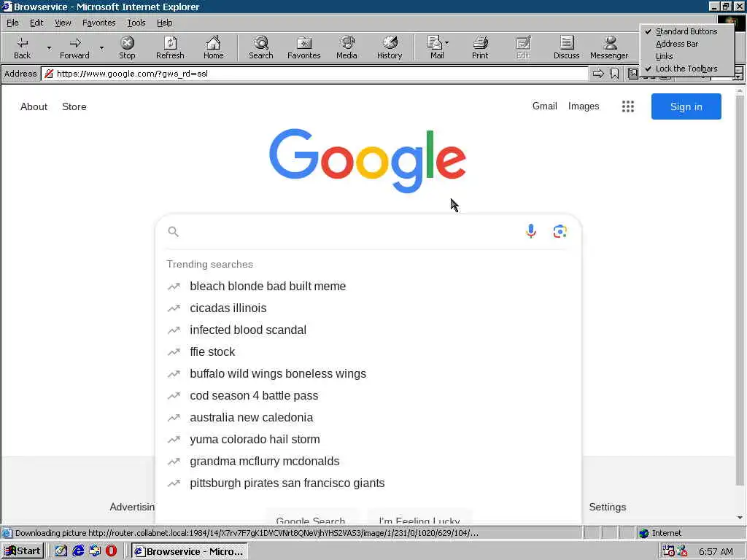Open the Tools menu
This screenshot has width=747, height=560.
tap(136, 23)
